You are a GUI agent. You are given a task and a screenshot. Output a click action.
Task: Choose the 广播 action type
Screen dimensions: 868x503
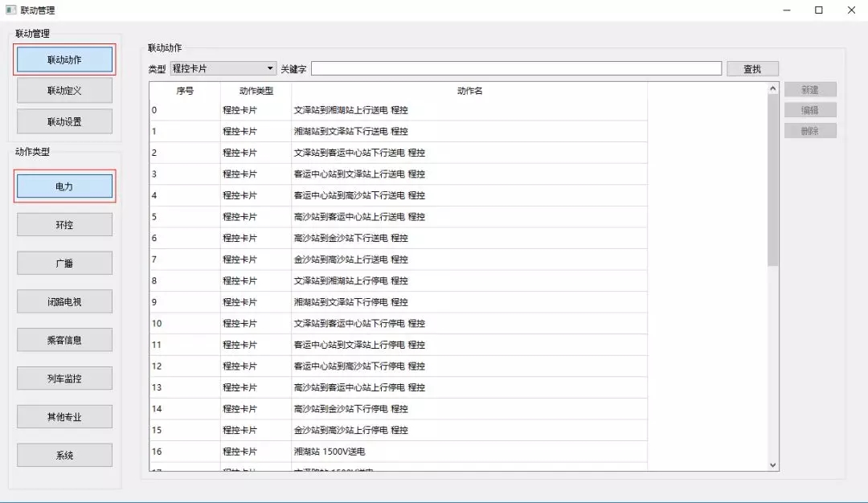click(x=64, y=264)
